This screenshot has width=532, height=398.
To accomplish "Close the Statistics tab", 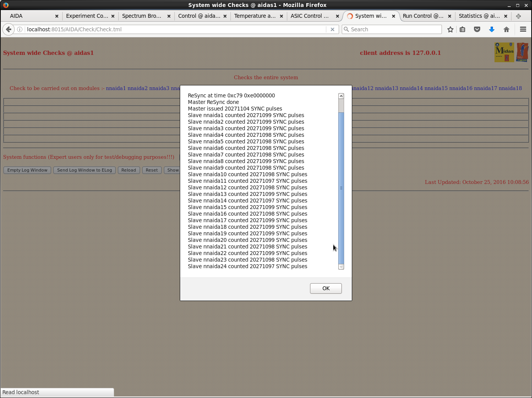I will point(506,16).
